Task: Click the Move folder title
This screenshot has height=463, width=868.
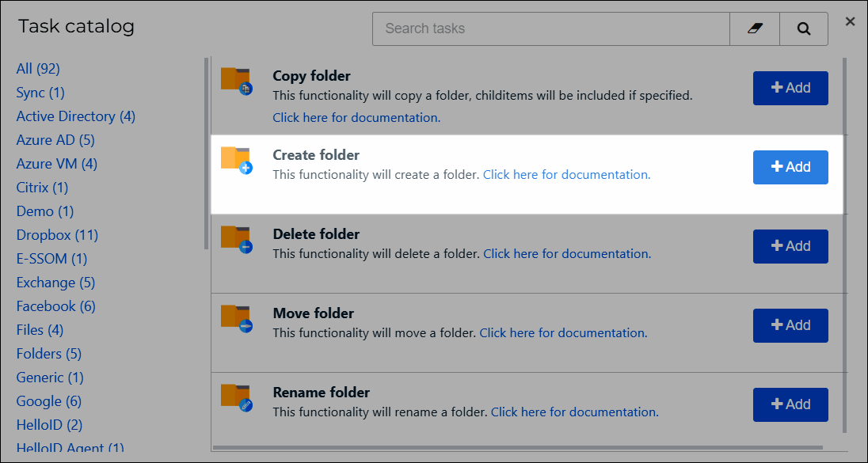Action: (x=314, y=313)
